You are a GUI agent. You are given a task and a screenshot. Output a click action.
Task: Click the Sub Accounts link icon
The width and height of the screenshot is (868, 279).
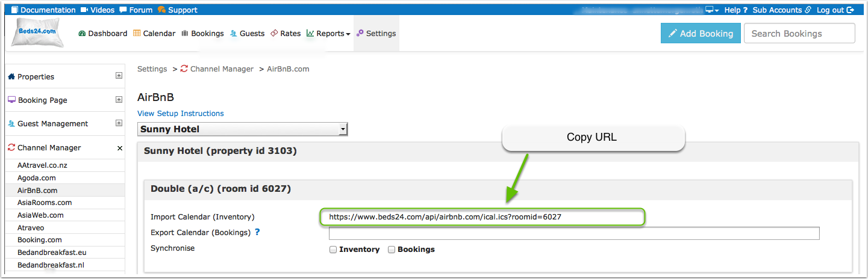pyautogui.click(x=808, y=10)
